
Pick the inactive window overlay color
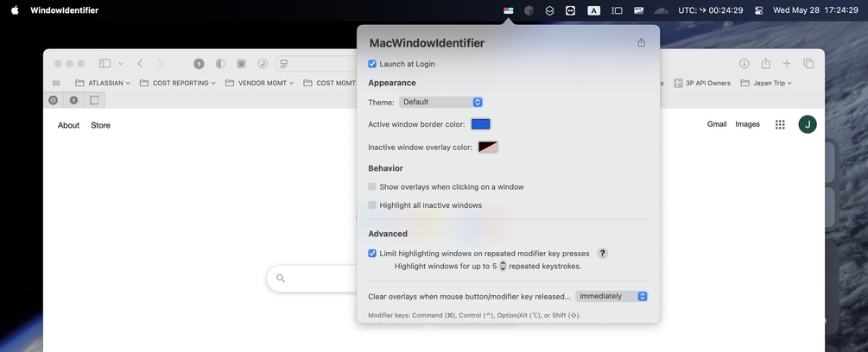(x=488, y=147)
